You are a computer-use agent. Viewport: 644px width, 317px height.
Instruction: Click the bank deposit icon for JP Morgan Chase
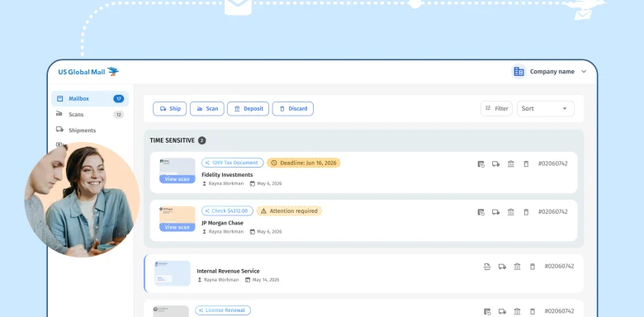(x=511, y=212)
